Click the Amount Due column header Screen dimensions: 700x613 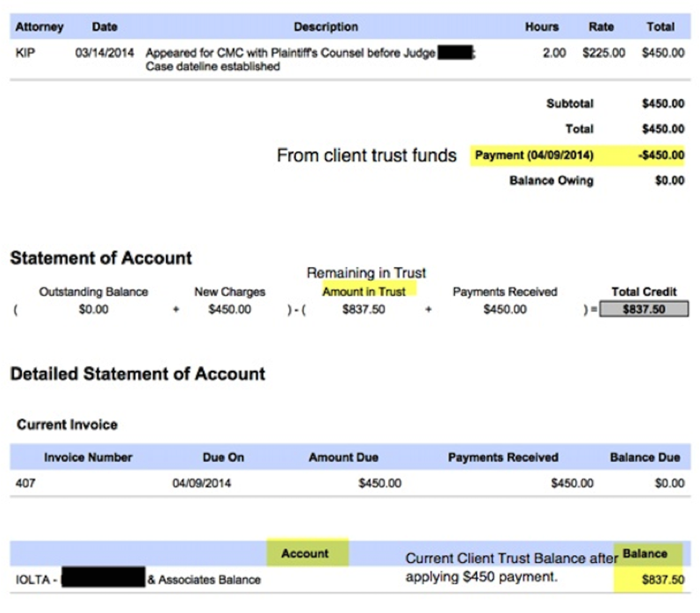tap(343, 458)
